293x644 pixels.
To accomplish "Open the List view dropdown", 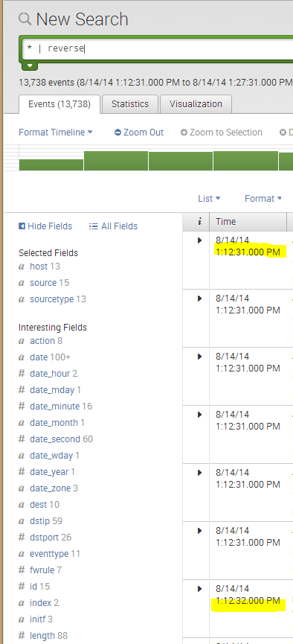I will (209, 199).
